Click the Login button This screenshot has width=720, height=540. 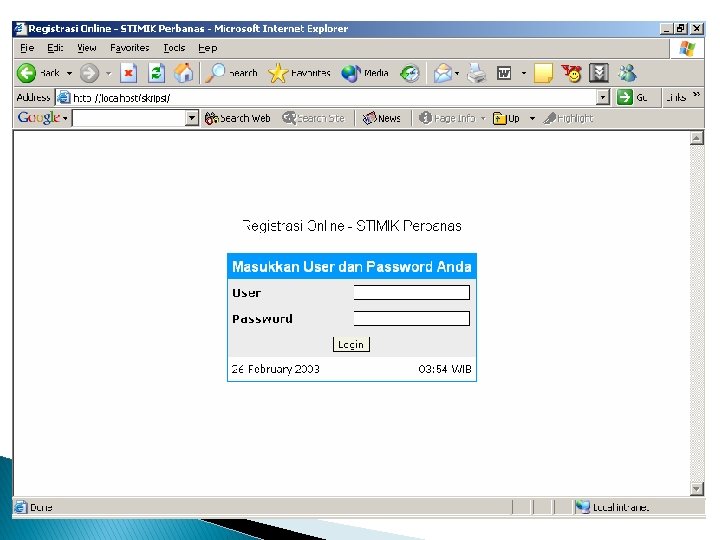pos(351,344)
